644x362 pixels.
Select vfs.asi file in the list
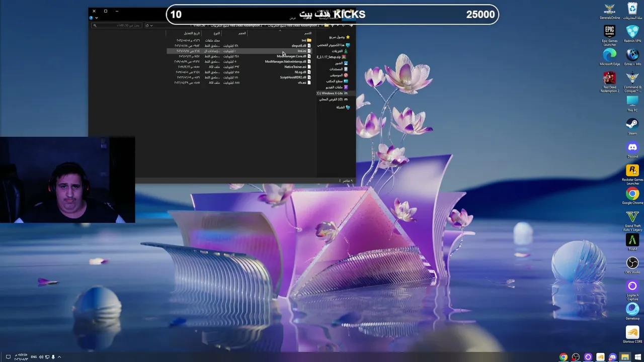pos(239,82)
